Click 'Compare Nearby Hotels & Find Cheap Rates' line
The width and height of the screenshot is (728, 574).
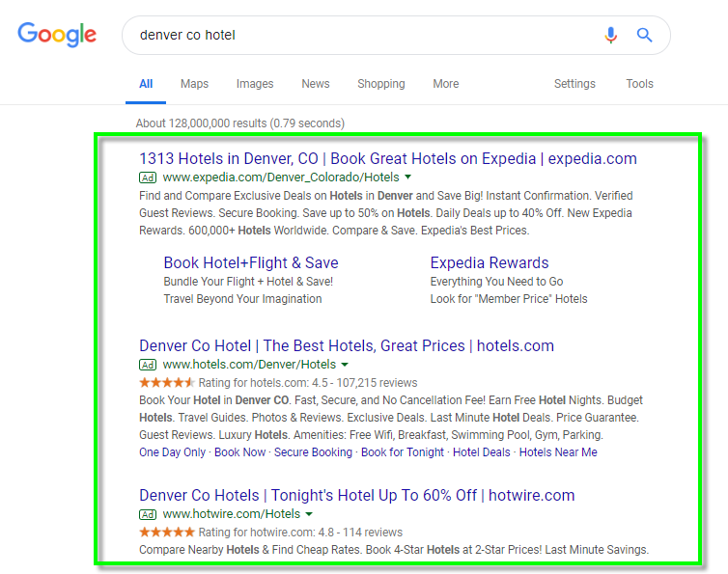tap(394, 550)
